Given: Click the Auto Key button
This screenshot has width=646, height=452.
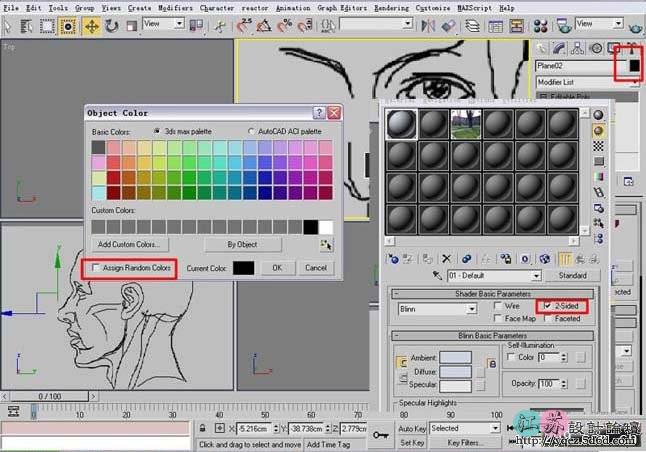Looking at the screenshot, I should pos(412,429).
